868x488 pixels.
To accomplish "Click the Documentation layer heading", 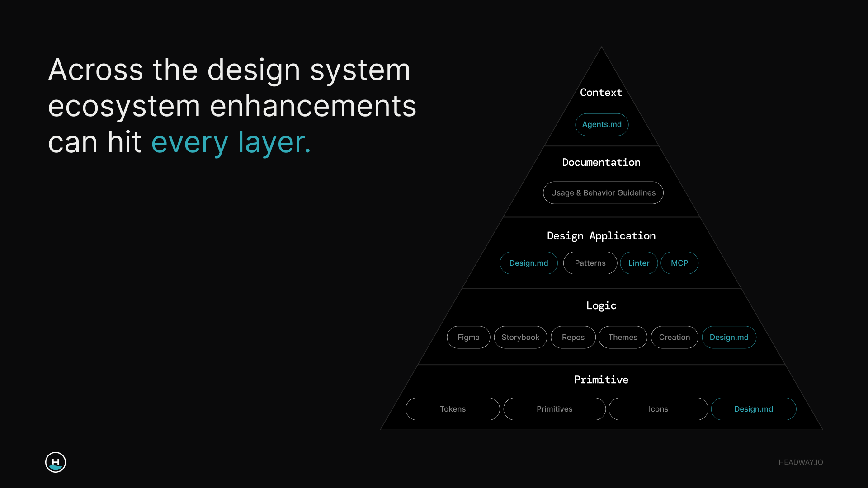I will pos(601,162).
